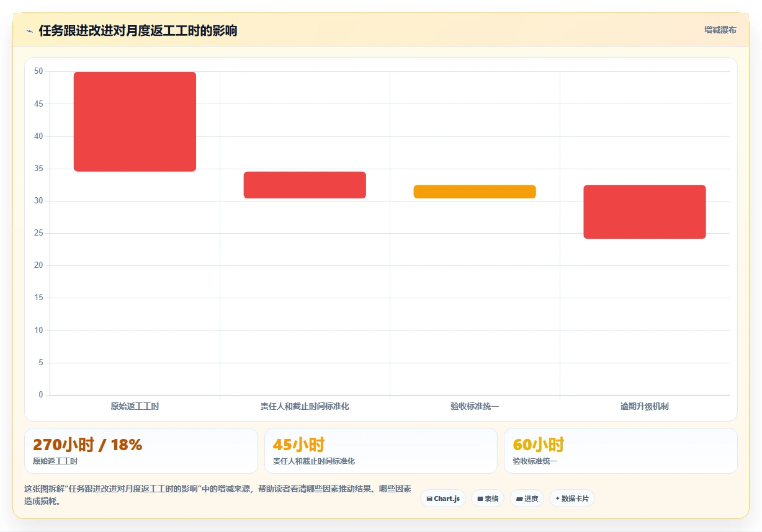Click the chart title 任务跟进改进对月度返工工时的影响

[138, 30]
